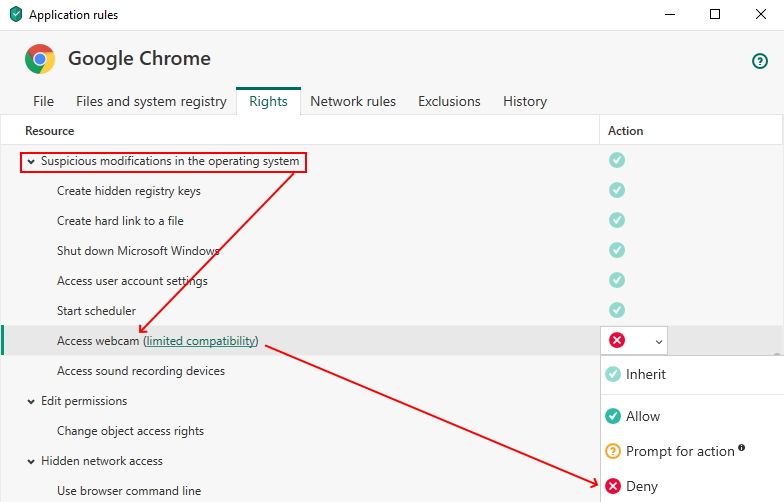
Task: Switch to the File tab
Action: coord(44,102)
